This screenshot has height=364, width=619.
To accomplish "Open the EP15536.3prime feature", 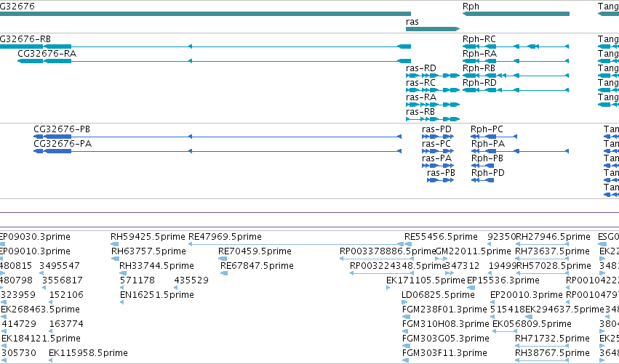I will pos(503,280).
